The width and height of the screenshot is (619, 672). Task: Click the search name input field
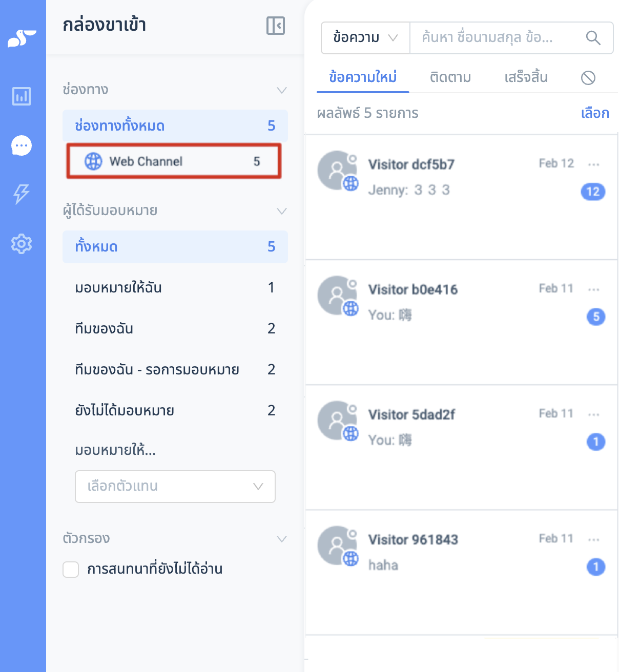coord(497,38)
